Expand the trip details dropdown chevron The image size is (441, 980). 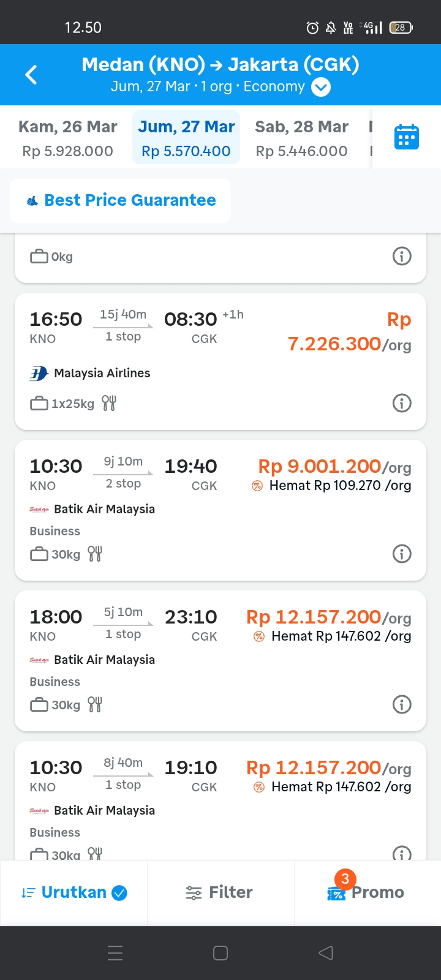(321, 87)
